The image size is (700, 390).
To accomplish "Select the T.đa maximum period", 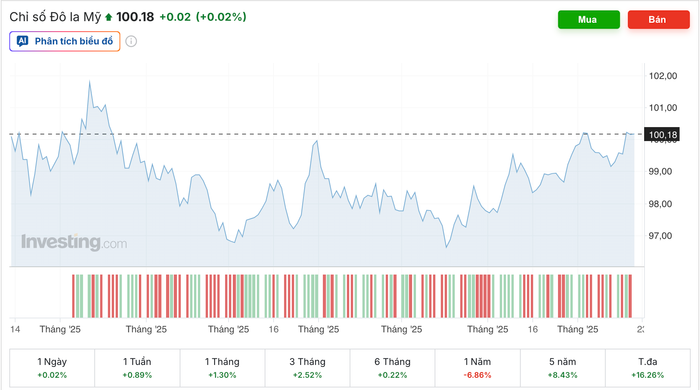I will (x=648, y=368).
